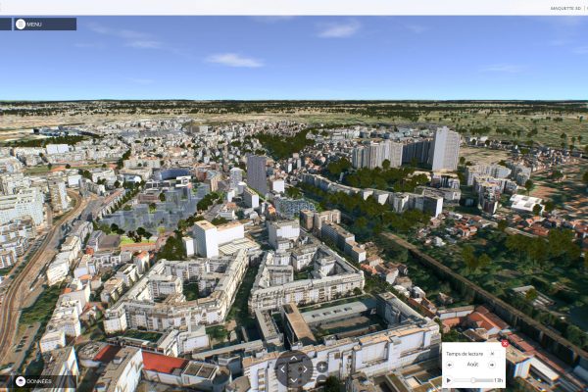Click the MAQUETTE 3D header link
Image resolution: width=588 pixels, height=392 pixels.
coord(565,8)
